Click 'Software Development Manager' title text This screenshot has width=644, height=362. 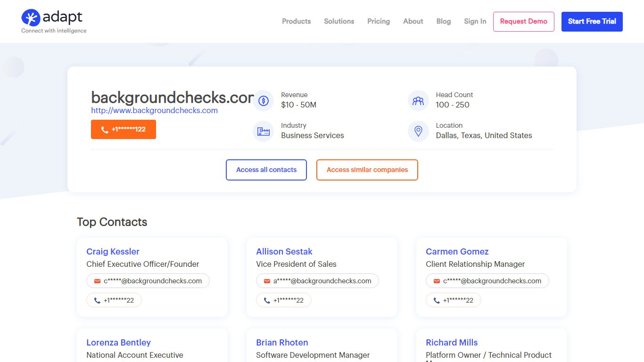coord(313,355)
